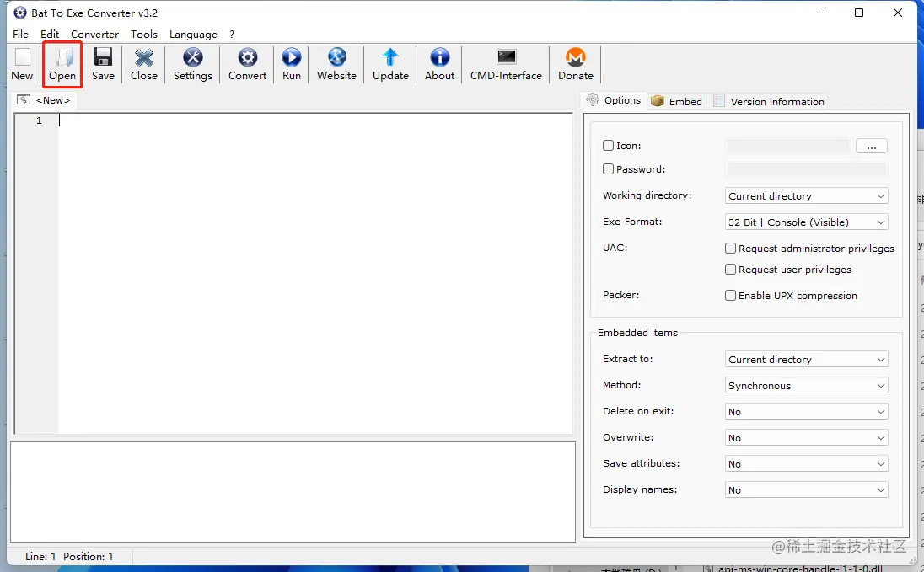
Task: Expand the Display names dropdown
Action: point(806,489)
